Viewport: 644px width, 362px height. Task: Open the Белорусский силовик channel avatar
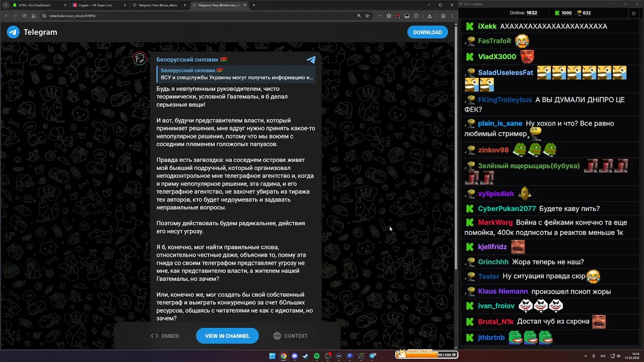(x=139, y=58)
